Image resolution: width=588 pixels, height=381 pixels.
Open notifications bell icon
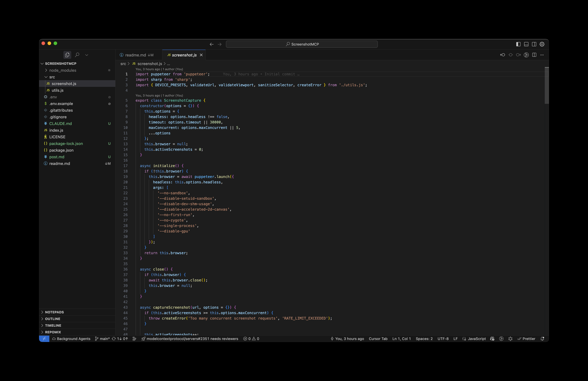[542, 339]
